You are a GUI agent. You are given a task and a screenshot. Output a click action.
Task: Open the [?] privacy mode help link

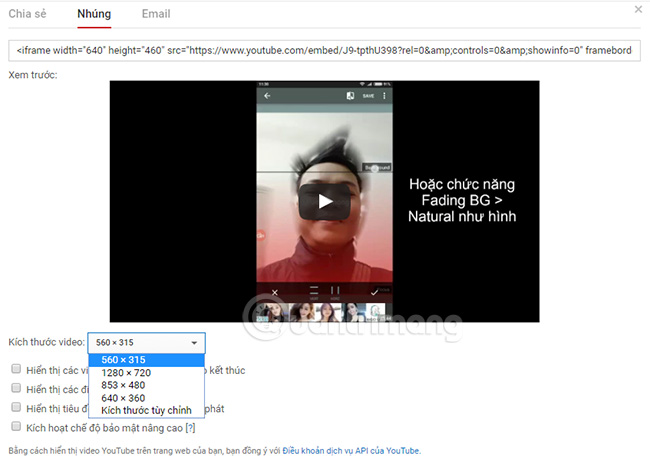tap(190, 428)
